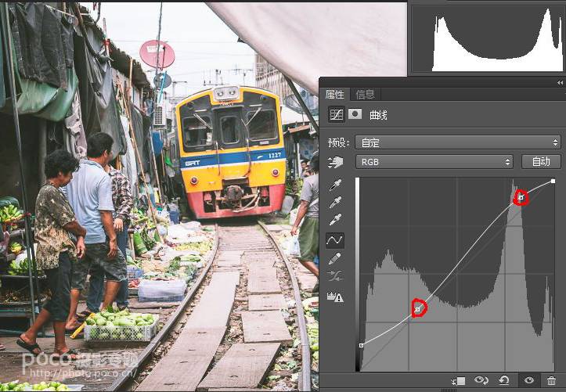Open the 预设 preset dropdown
This screenshot has height=392, width=566.
click(x=458, y=142)
